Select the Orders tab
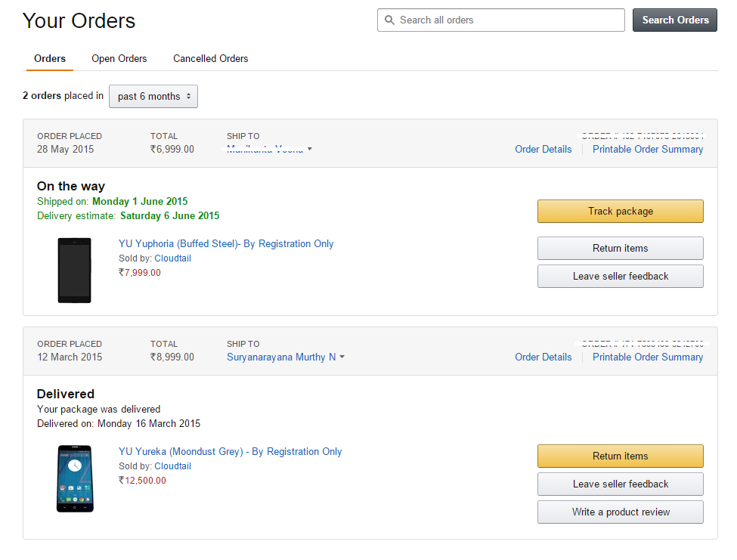 [x=50, y=59]
